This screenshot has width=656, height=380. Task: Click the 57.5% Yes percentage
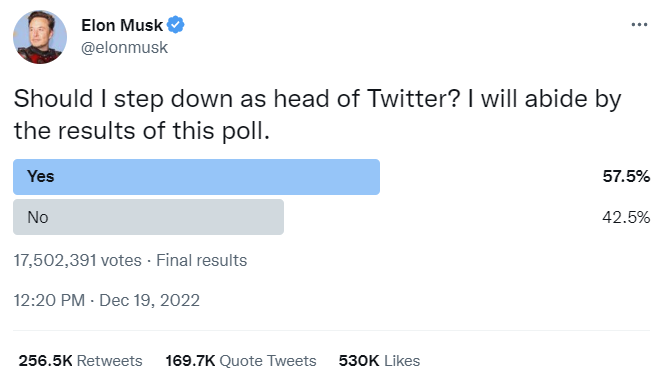[x=626, y=177]
